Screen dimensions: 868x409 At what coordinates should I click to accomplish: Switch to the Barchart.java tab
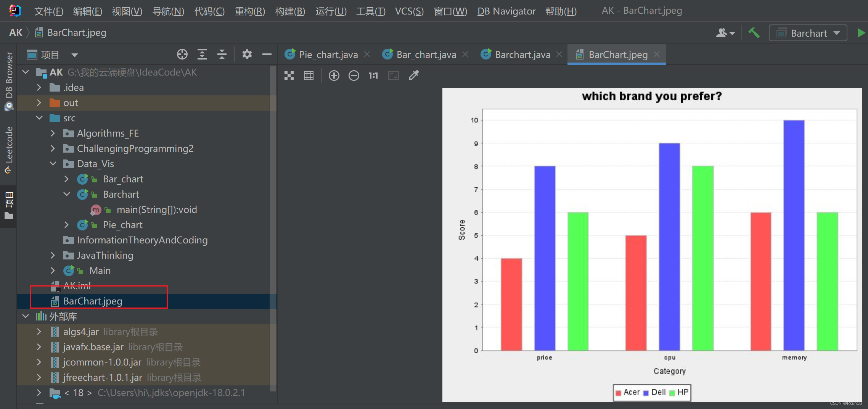522,55
